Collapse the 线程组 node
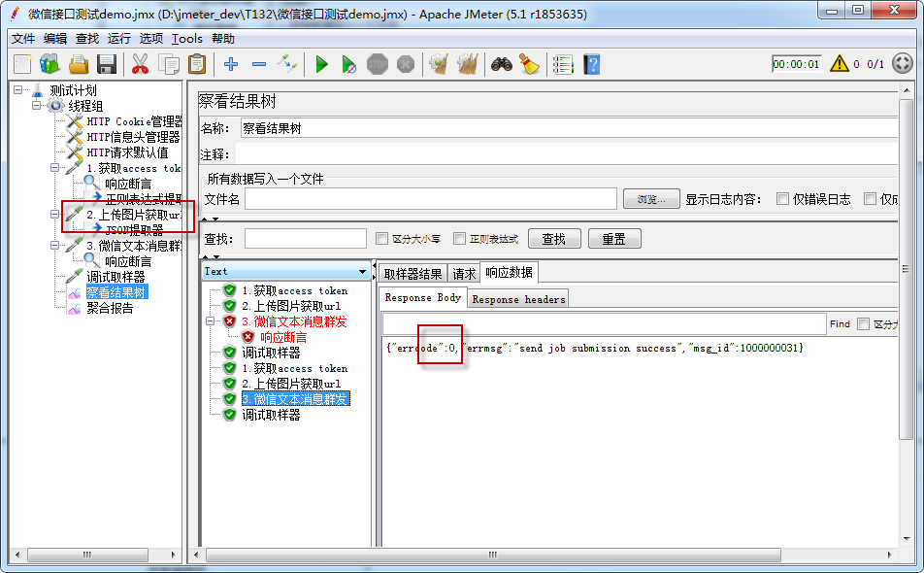 [37, 106]
